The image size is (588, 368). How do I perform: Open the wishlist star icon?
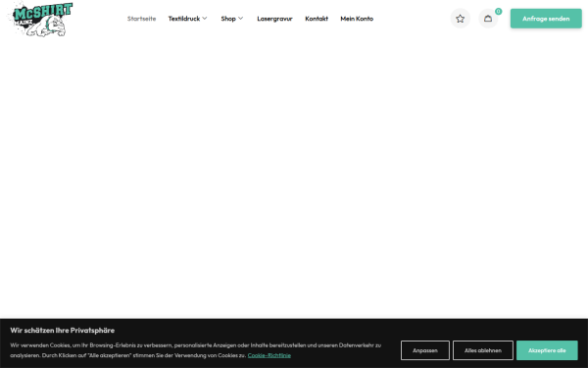pyautogui.click(x=461, y=19)
